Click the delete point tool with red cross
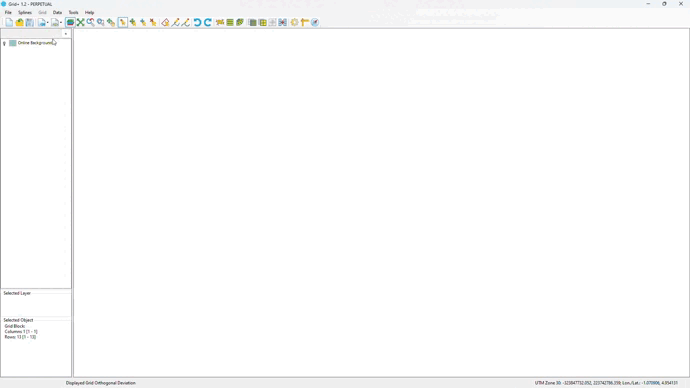690x388 pixels. [153, 22]
